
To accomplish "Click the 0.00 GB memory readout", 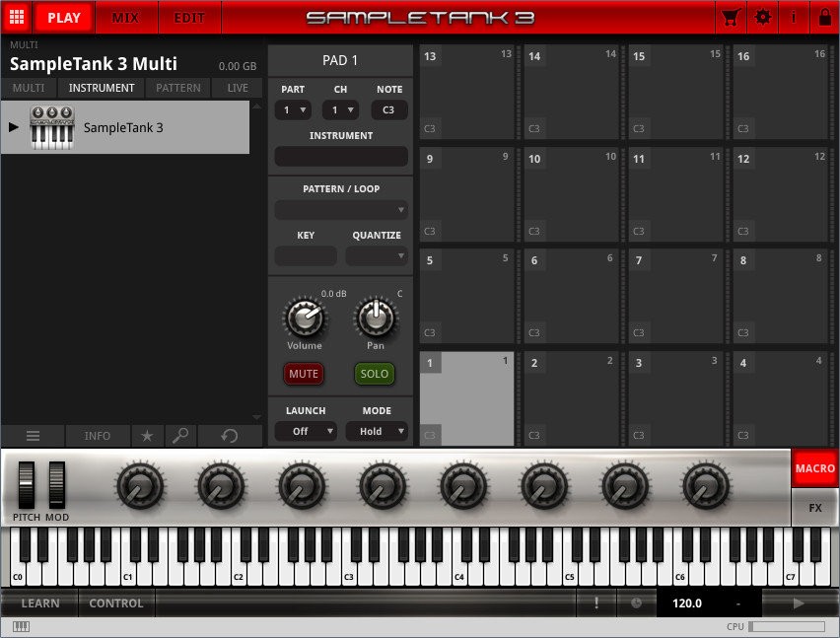I will (x=238, y=66).
